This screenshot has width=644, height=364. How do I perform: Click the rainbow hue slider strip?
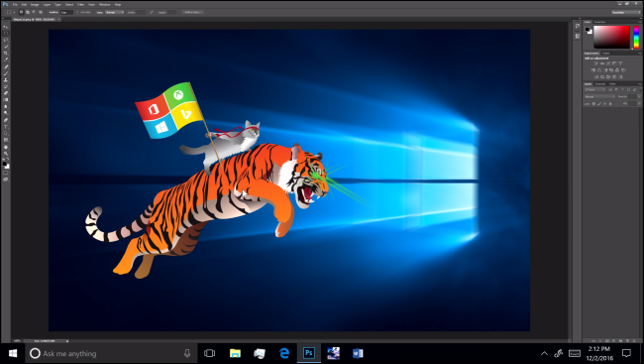click(x=636, y=37)
